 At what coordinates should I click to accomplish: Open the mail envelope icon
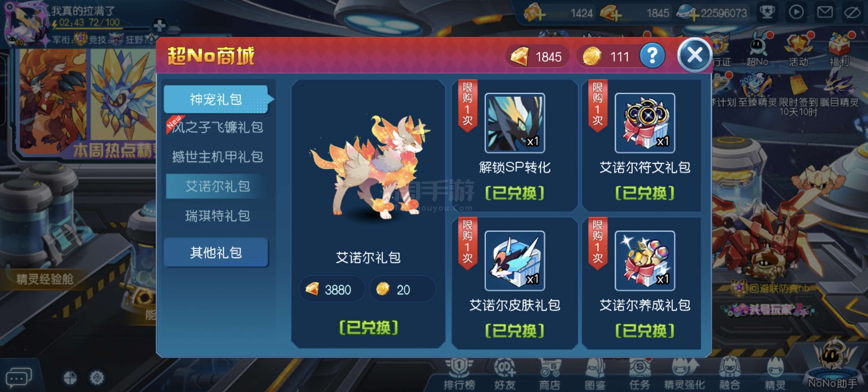pyautogui.click(x=825, y=12)
